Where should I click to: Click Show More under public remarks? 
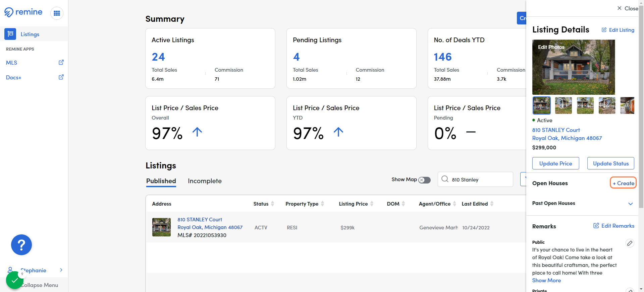(x=546, y=281)
